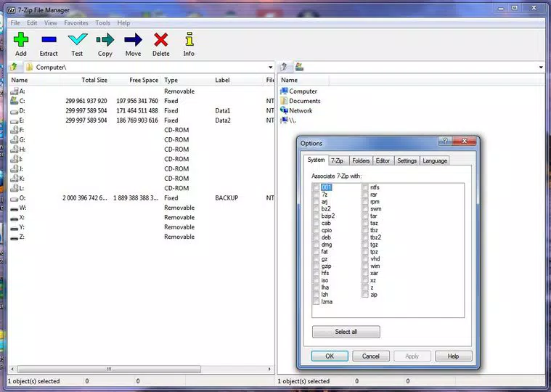Select the D: drive icon
This screenshot has width=551, height=392.
pyautogui.click(x=14, y=111)
